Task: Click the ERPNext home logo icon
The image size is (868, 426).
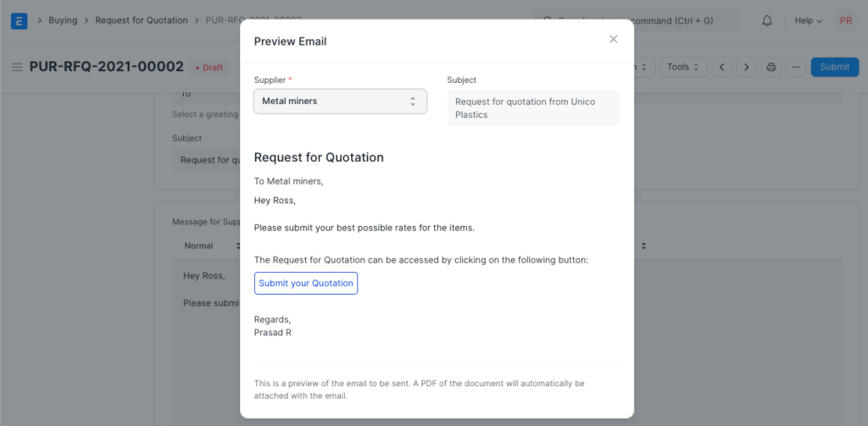Action: pyautogui.click(x=19, y=20)
